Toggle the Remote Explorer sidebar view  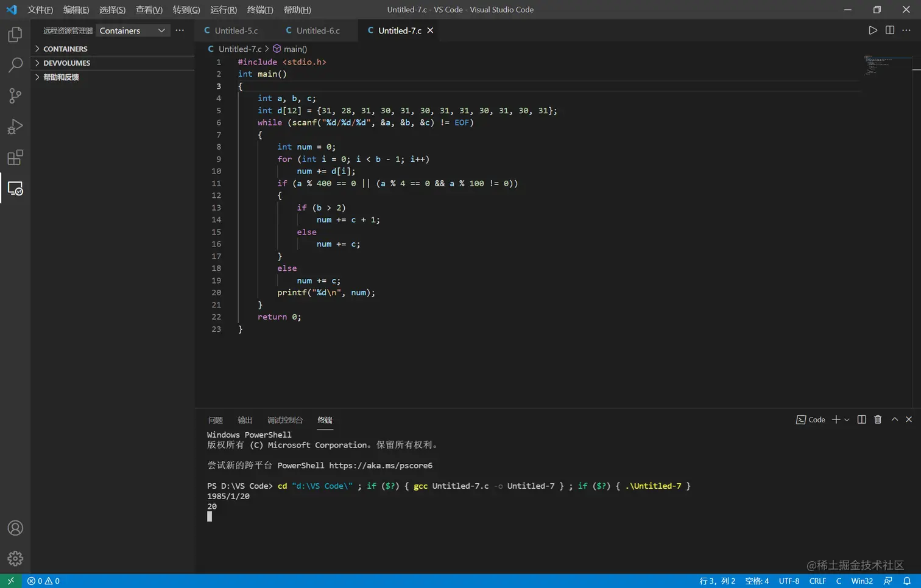(x=15, y=189)
